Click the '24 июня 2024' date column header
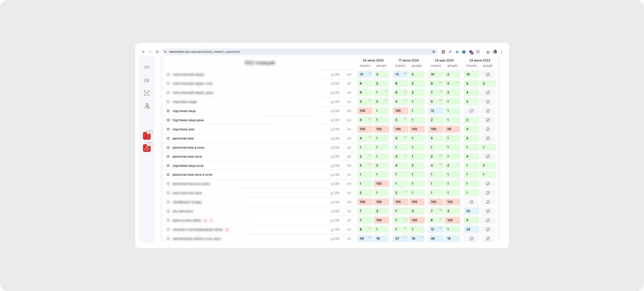Viewport: 644px width, 291px height. click(373, 60)
